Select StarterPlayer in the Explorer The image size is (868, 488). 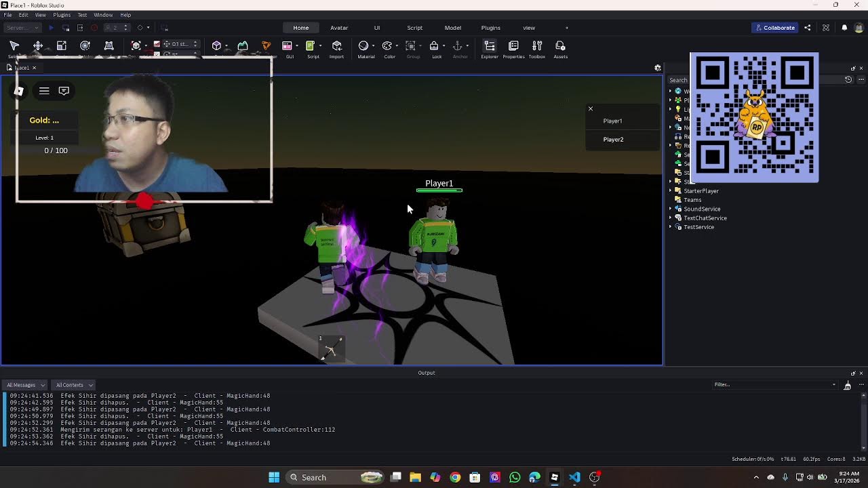pos(701,191)
